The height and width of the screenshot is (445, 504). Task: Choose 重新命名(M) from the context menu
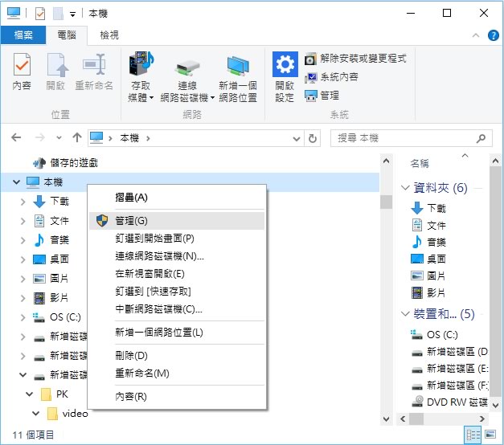[177, 374]
